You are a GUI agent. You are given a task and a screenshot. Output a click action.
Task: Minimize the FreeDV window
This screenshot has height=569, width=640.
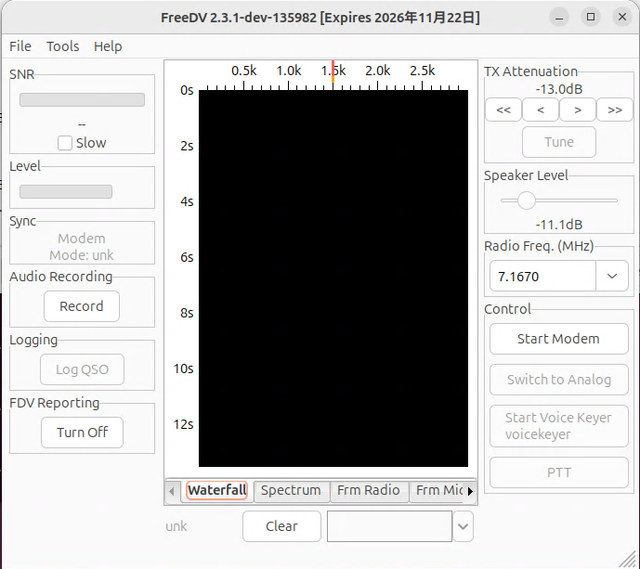[559, 17]
